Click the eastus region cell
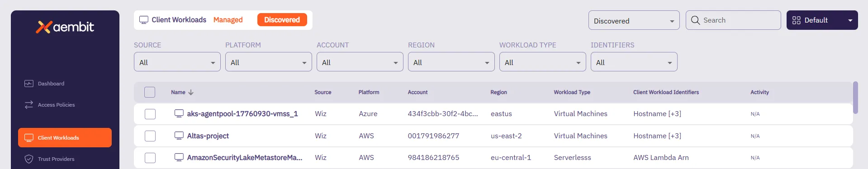The height and width of the screenshot is (169, 868). [x=501, y=114]
